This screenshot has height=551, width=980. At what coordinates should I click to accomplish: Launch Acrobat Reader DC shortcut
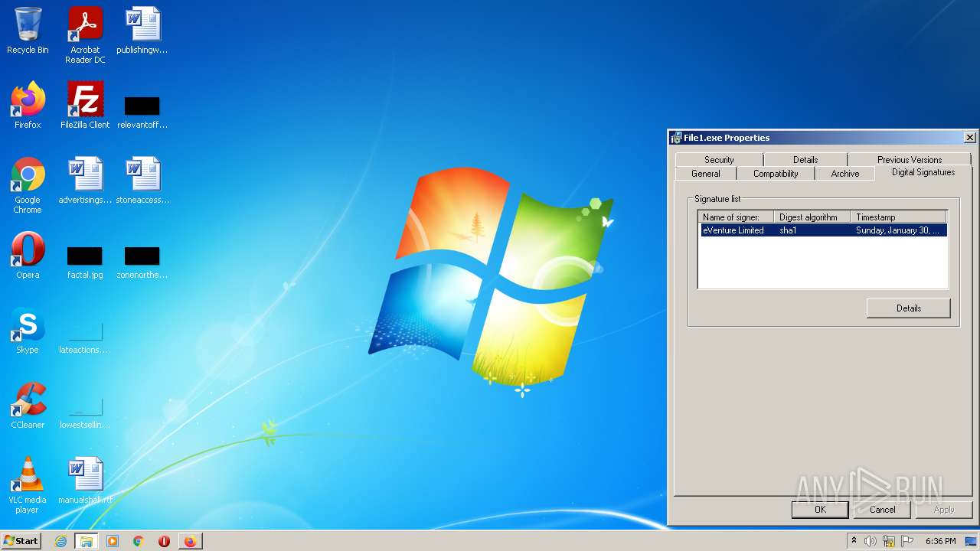pyautogui.click(x=85, y=35)
